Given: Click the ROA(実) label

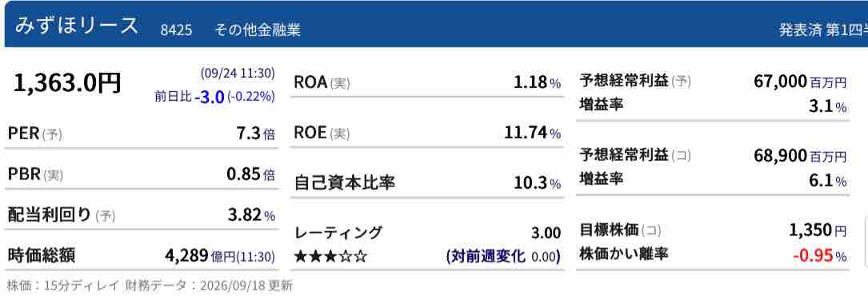Looking at the screenshot, I should tap(322, 82).
